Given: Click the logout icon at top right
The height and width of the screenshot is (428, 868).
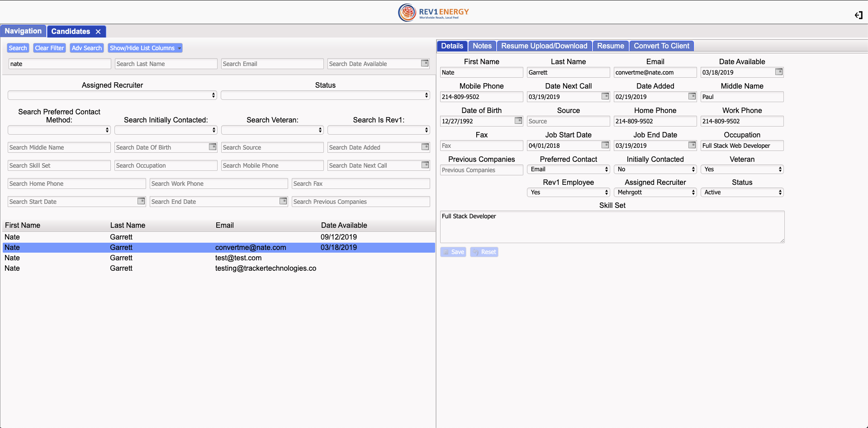Looking at the screenshot, I should tap(859, 15).
